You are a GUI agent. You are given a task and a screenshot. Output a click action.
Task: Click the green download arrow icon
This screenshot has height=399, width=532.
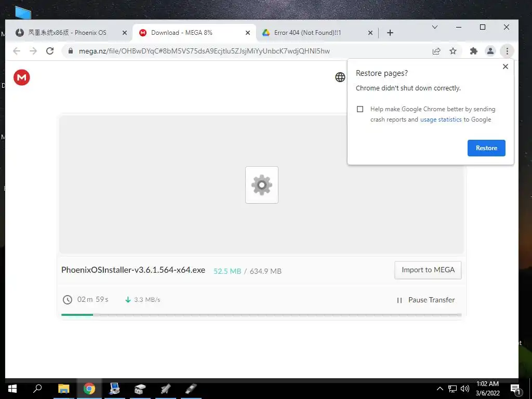pyautogui.click(x=128, y=300)
